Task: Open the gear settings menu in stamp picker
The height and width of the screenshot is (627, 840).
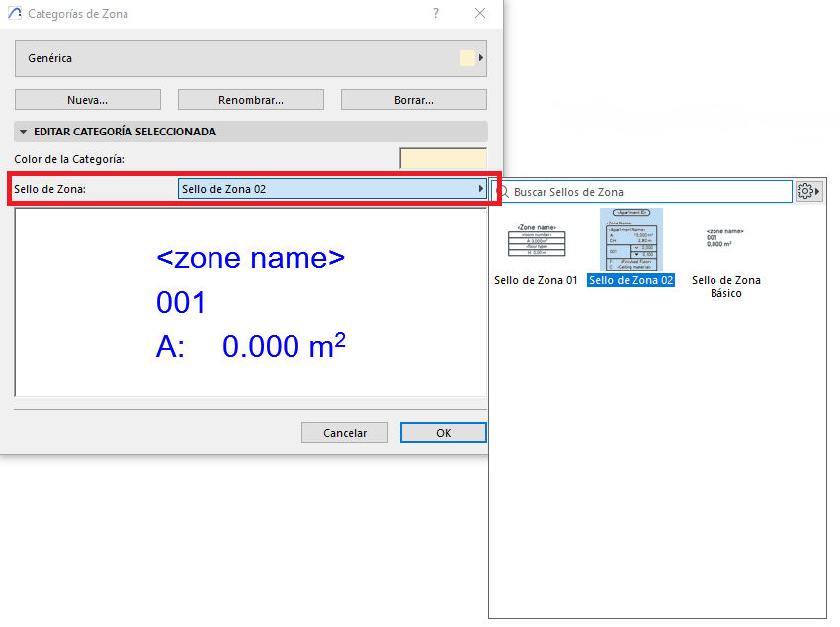Action: click(x=809, y=191)
